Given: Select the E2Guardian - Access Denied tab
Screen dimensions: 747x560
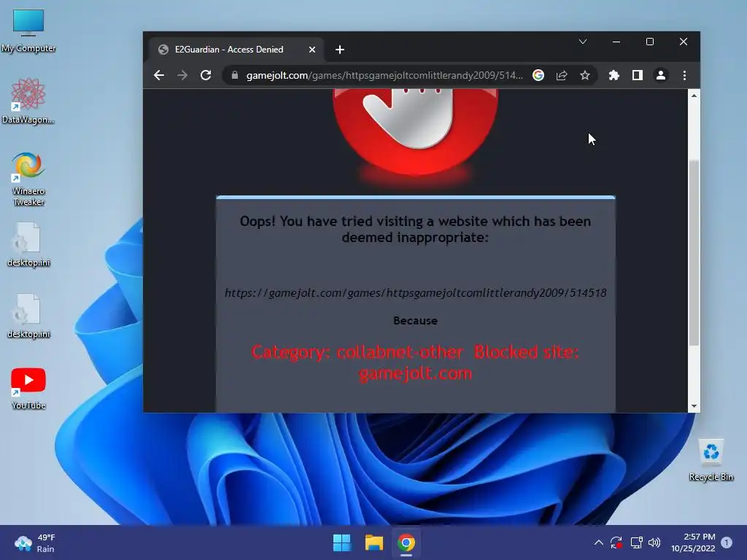Looking at the screenshot, I should point(237,50).
